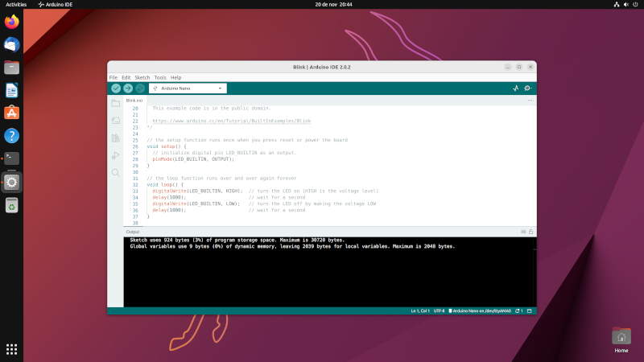Screen dimensions: 644x362
Task: Open the Search sidebar panel
Action: (x=116, y=173)
